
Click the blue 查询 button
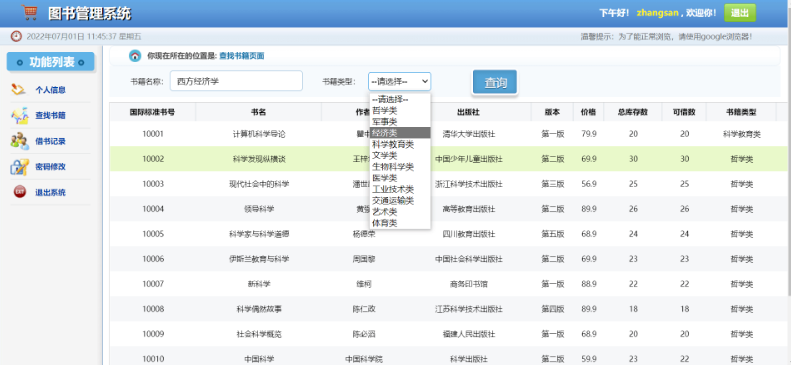495,82
